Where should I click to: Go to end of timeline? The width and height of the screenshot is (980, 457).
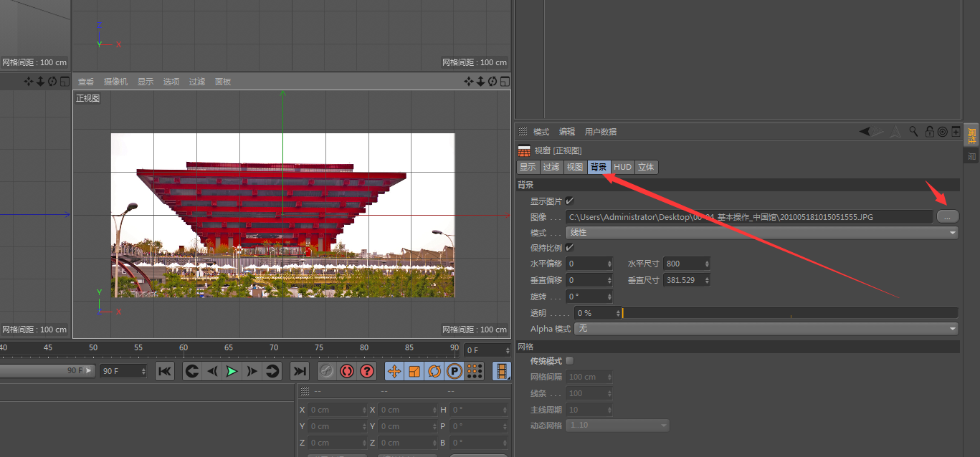(300, 371)
